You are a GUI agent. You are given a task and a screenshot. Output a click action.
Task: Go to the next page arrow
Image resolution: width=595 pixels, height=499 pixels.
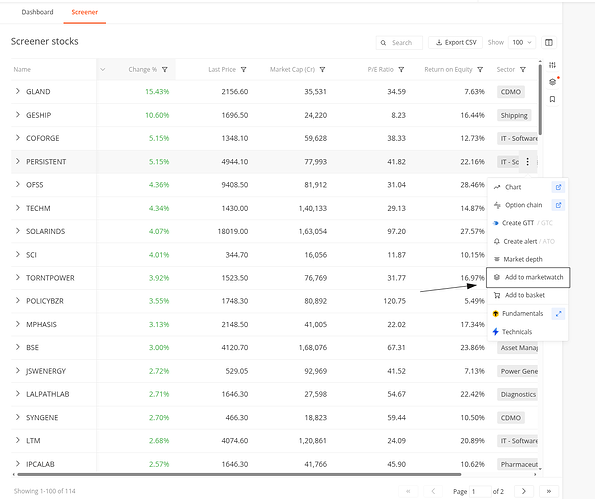point(524,491)
